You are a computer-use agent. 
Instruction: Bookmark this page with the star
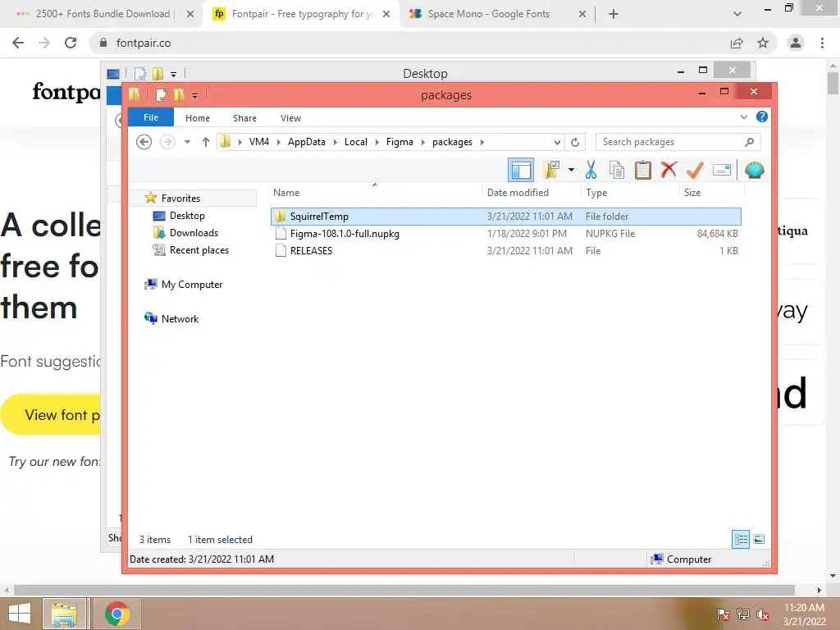coord(763,43)
